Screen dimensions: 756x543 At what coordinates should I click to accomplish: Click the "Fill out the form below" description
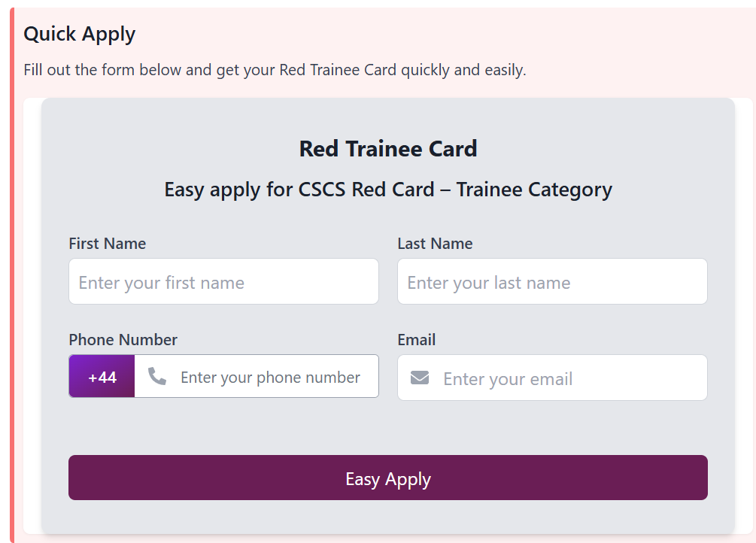[x=275, y=70]
